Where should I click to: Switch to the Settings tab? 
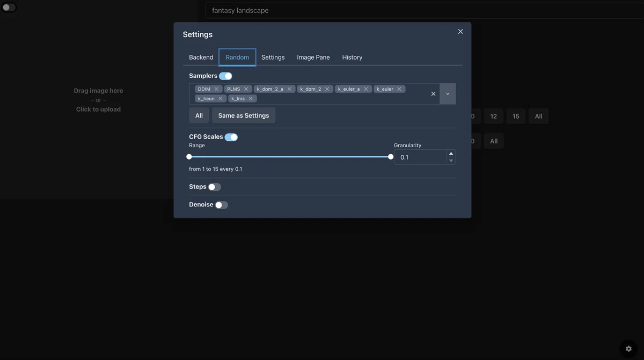point(273,57)
